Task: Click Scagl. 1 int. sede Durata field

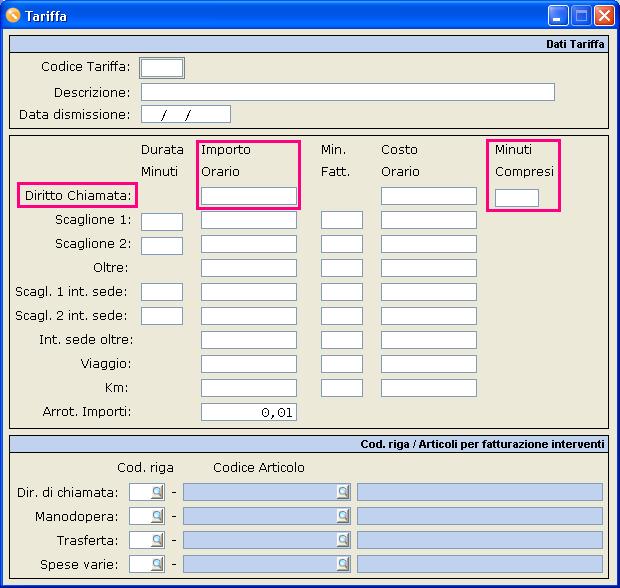Action: click(x=162, y=292)
